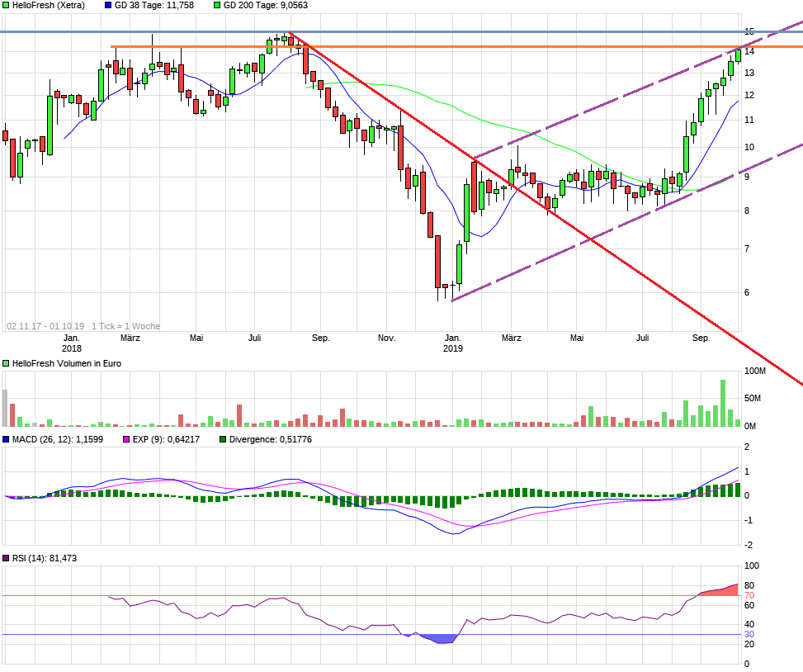Click the HelloFresh (Xetra) green legend square
This screenshot has height=672, width=803.
6,5
